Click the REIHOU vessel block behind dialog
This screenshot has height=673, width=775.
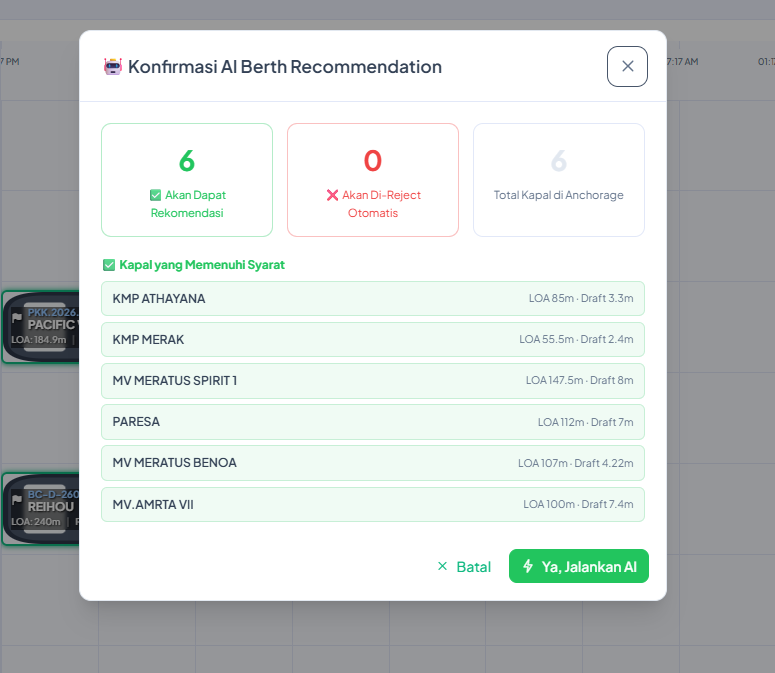pos(41,509)
